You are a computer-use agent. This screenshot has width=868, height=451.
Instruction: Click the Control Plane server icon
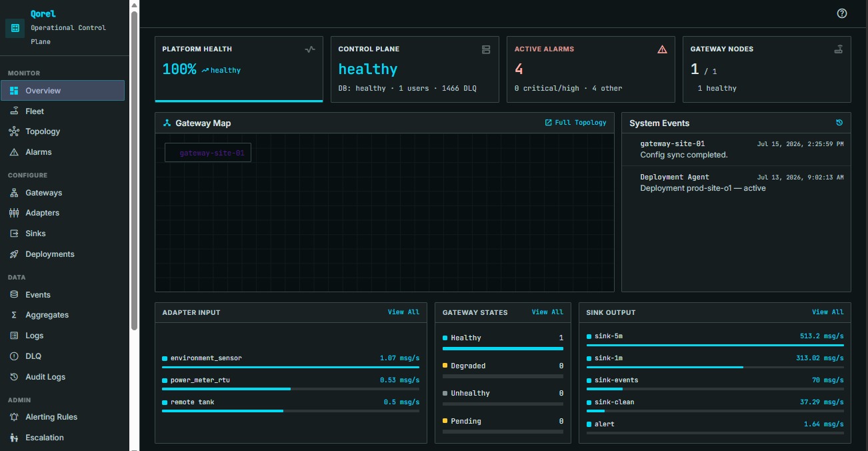point(486,49)
